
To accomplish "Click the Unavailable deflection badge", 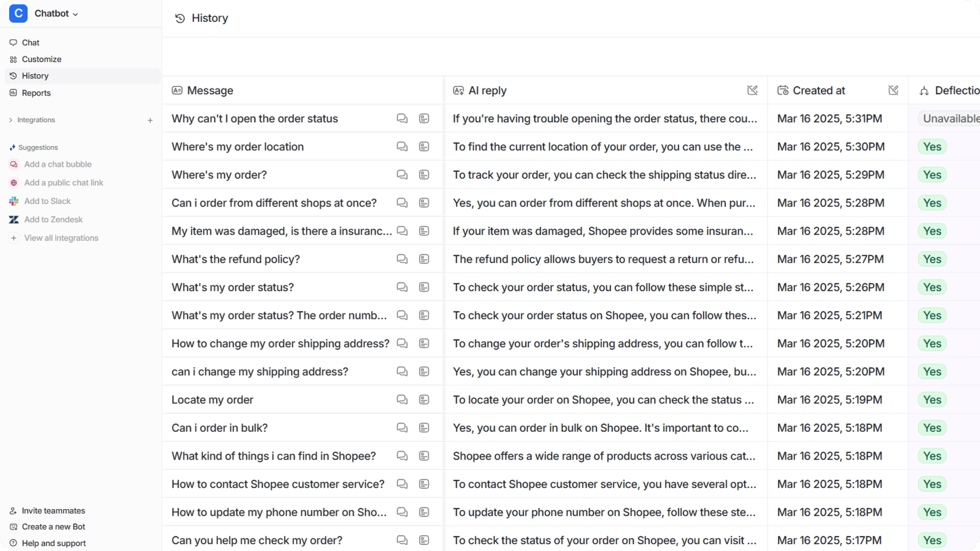I will tap(949, 118).
